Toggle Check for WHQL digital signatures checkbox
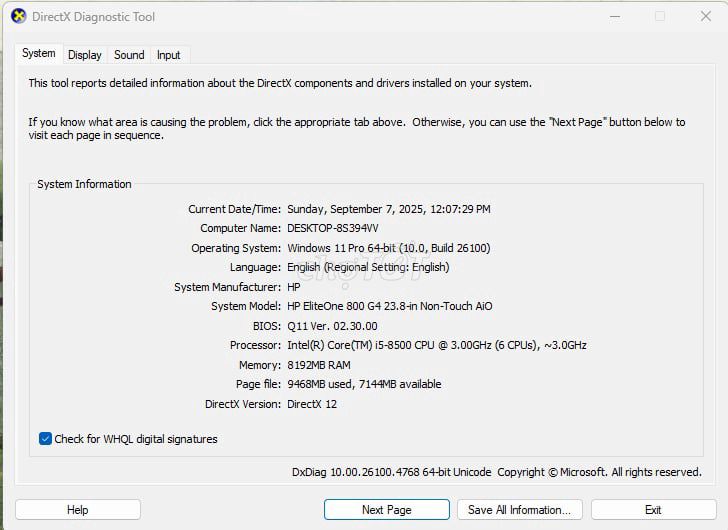The width and height of the screenshot is (728, 530). 45,439
